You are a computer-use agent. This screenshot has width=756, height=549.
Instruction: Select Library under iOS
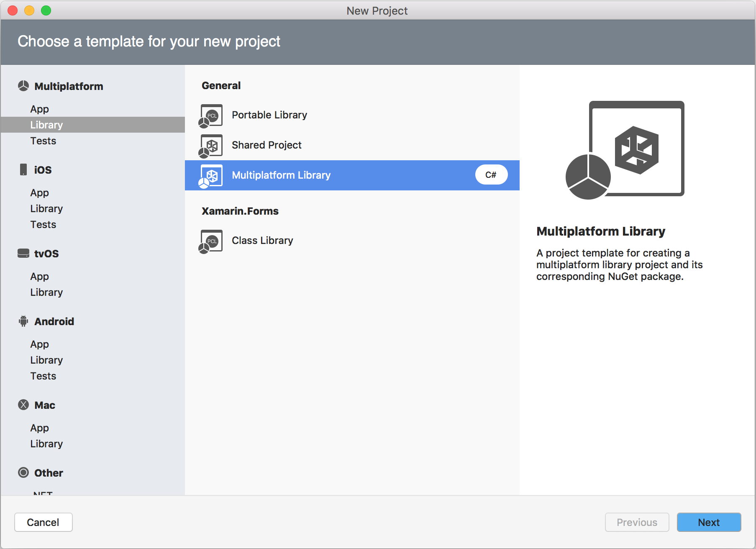point(92,208)
